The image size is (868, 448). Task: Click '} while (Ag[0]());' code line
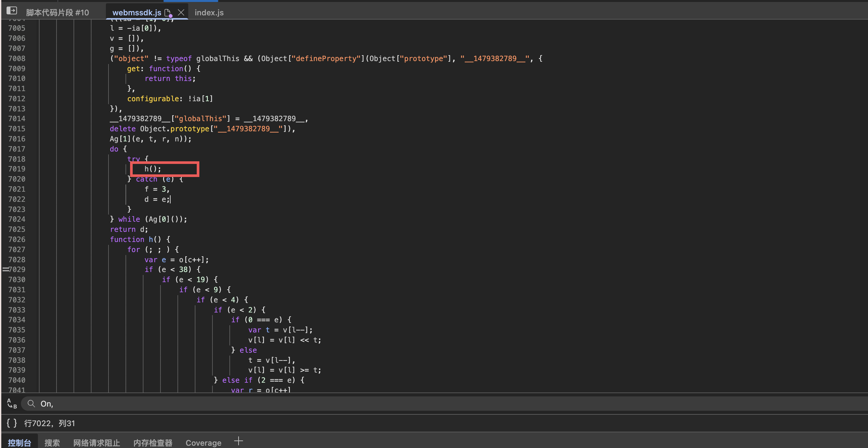pos(149,219)
